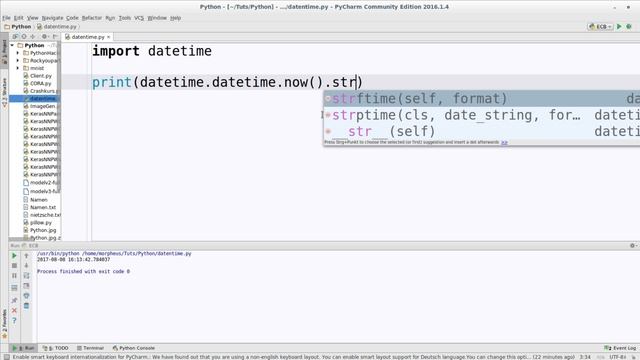Select the modelv2 file in the project tree
Viewport: 640px width, 360px height.
click(x=41, y=183)
